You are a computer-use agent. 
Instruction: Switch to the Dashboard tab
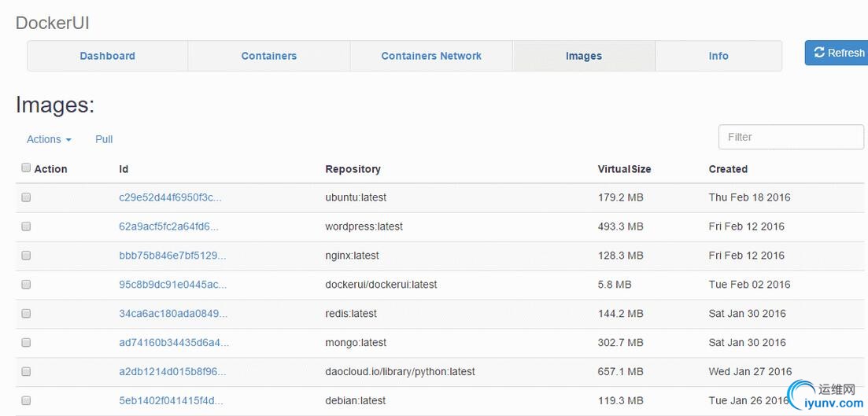coord(107,56)
